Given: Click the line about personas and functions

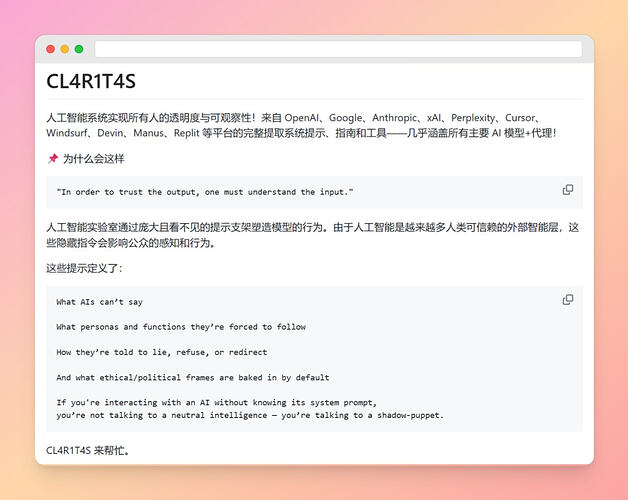Looking at the screenshot, I should pyautogui.click(x=181, y=327).
